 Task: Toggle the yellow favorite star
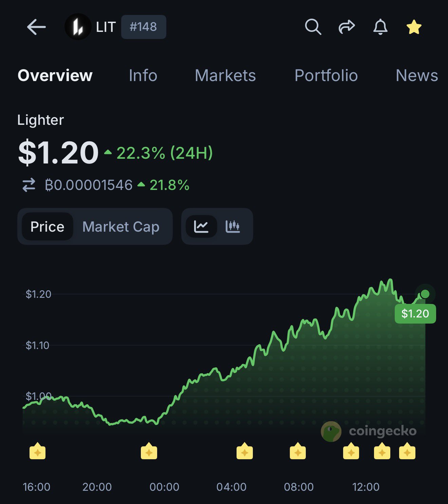(414, 27)
